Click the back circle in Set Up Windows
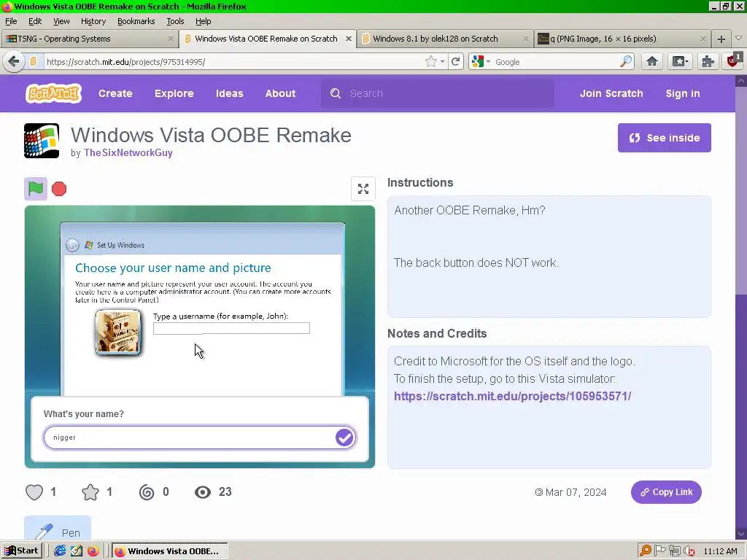Image resolution: width=747 pixels, height=560 pixels. coord(72,245)
